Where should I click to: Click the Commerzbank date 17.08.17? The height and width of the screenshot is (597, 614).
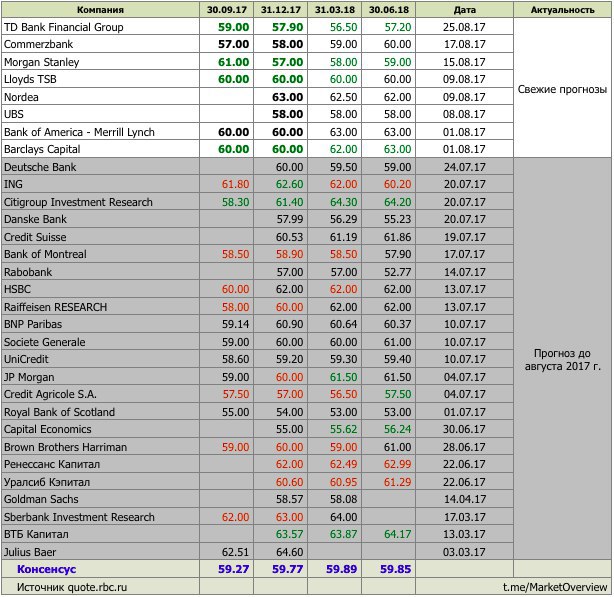464,44
